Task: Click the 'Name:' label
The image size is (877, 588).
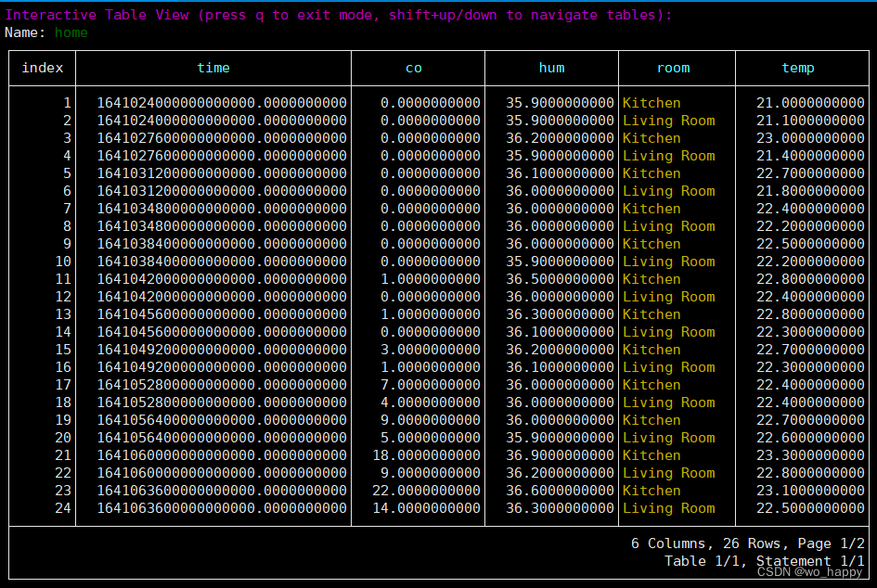Action: pyautogui.click(x=24, y=32)
